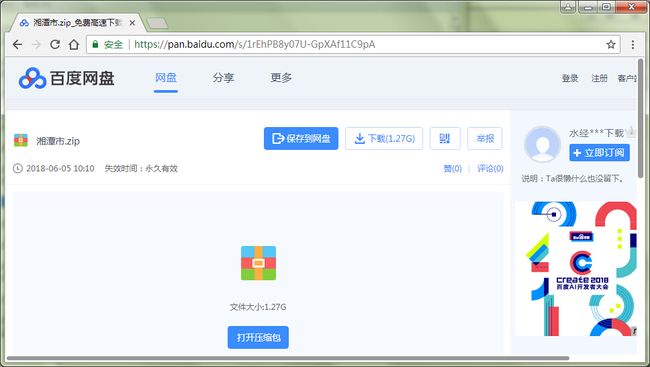Switch to the 分享 navigation tab
Screen dimensions: 650x367
point(223,78)
